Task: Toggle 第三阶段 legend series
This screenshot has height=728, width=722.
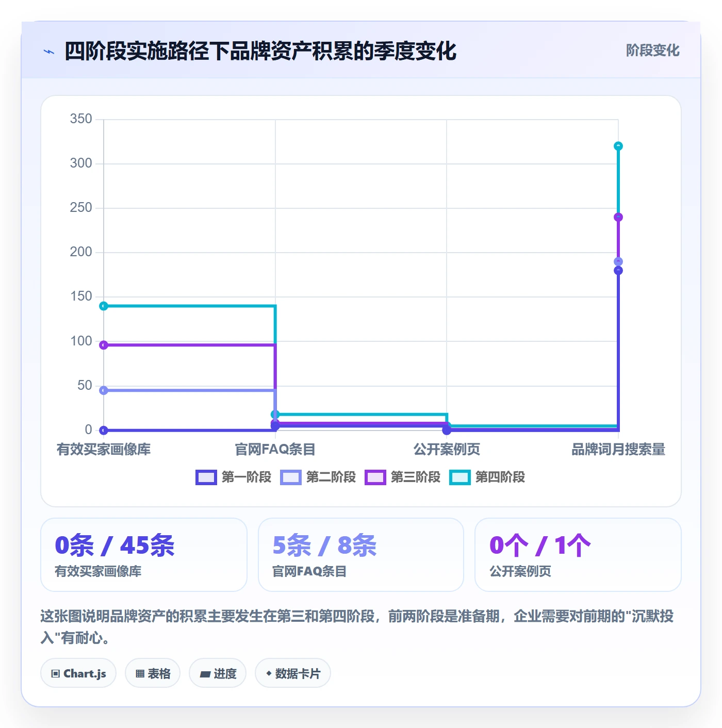Action: [403, 477]
